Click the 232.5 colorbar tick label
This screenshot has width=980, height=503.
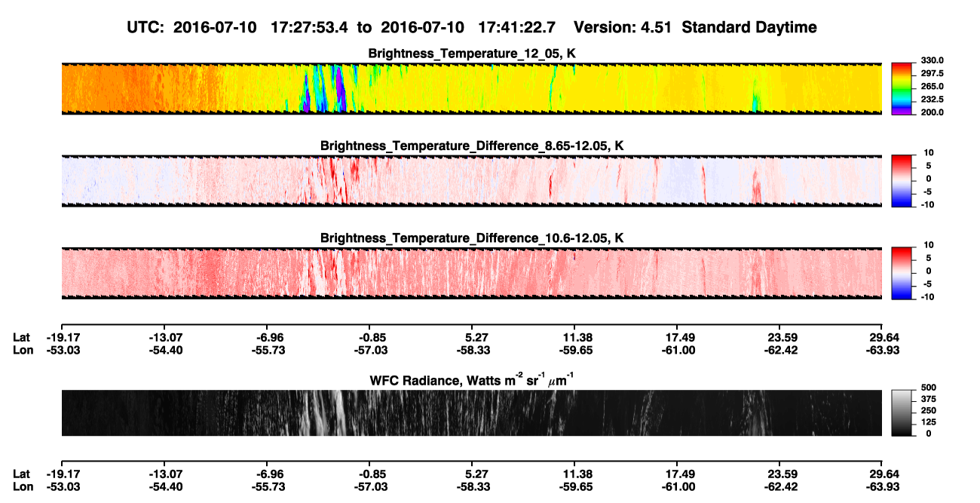click(x=930, y=100)
